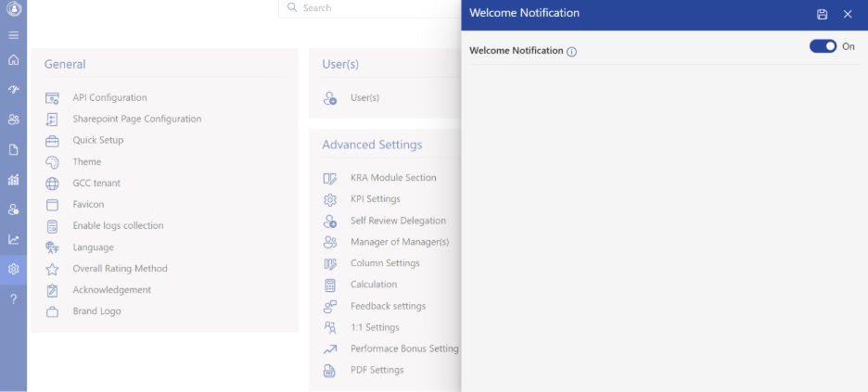Viewport: 868px width, 392px height.
Task: Open KRA Module Section
Action: (393, 178)
